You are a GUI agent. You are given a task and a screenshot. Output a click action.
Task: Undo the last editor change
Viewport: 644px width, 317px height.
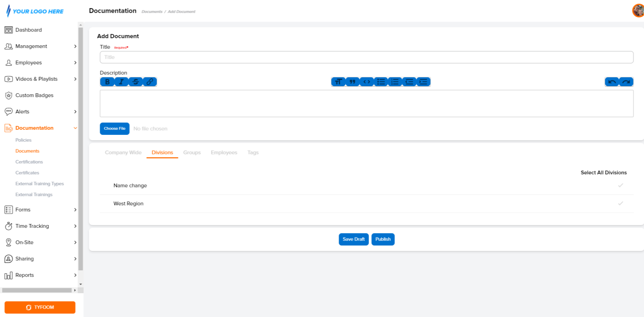612,82
